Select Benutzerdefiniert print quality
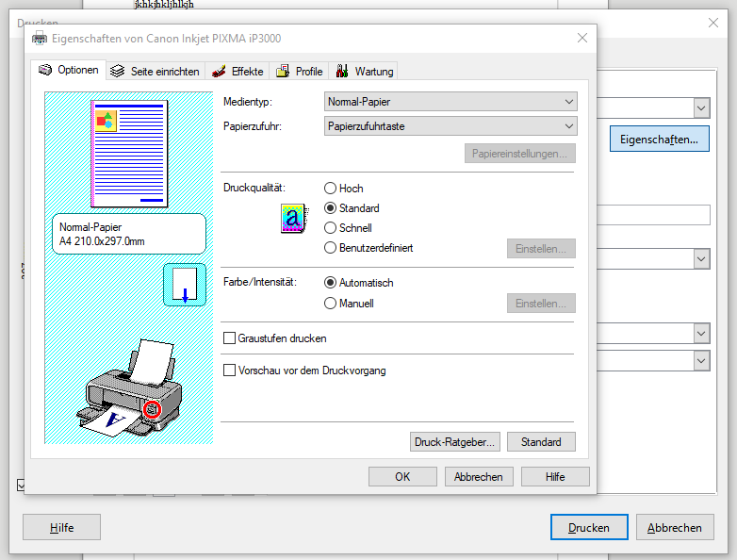Image resolution: width=737 pixels, height=560 pixels. coord(331,248)
